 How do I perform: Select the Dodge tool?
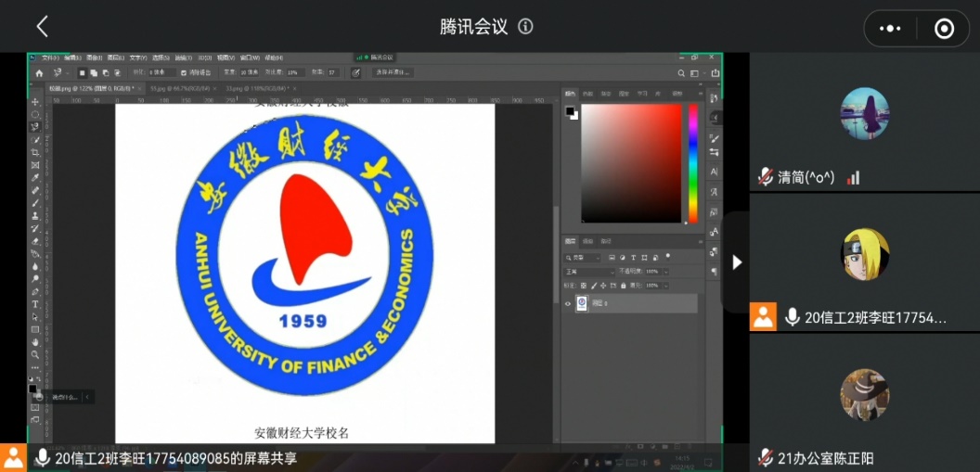(35, 279)
